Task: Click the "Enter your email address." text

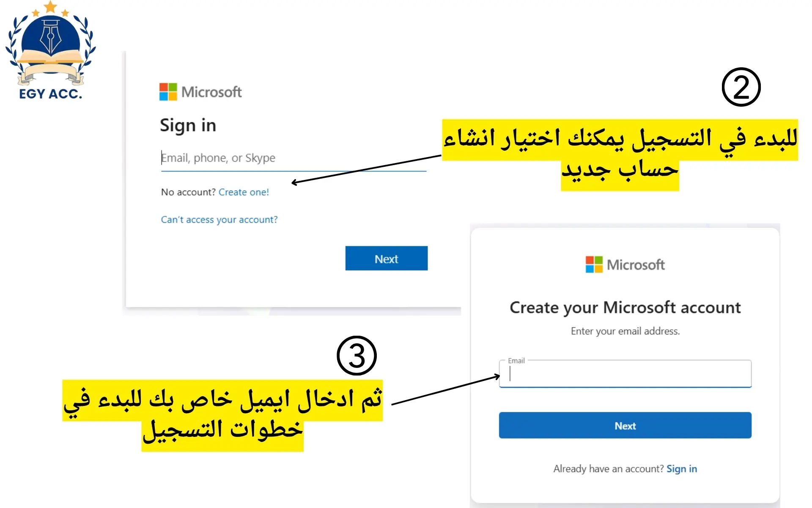Action: pos(625,331)
